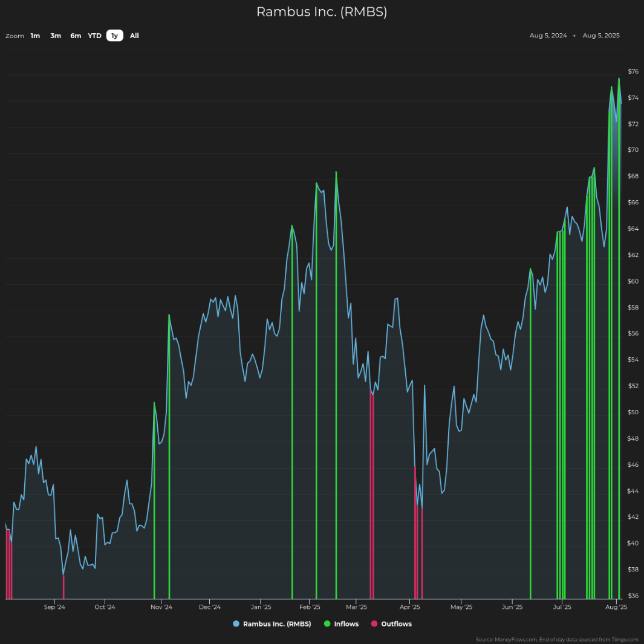
Task: Click the $76 price axis label
Action: (633, 71)
